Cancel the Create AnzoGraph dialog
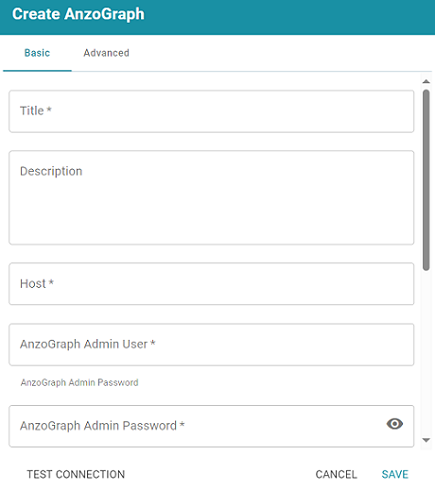 (336, 474)
